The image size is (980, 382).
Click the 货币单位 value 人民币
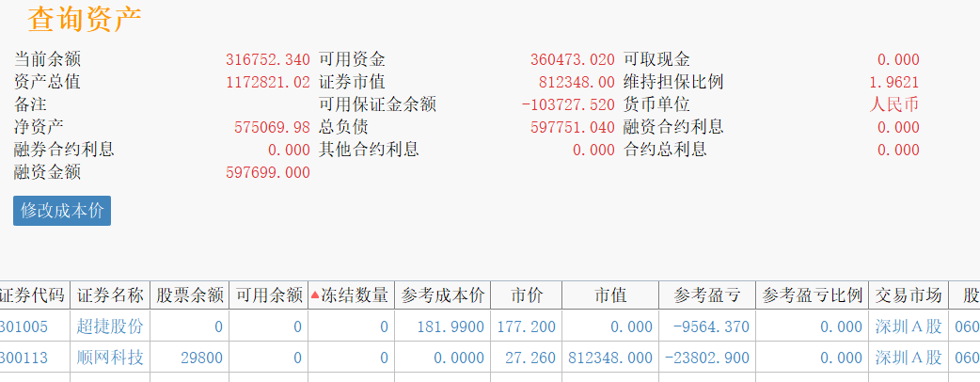[894, 104]
